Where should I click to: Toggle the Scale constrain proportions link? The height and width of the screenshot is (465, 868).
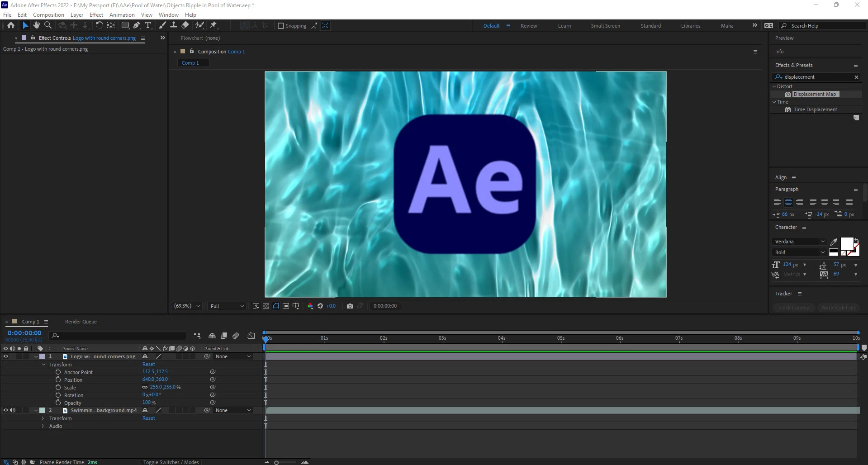pyautogui.click(x=145, y=387)
